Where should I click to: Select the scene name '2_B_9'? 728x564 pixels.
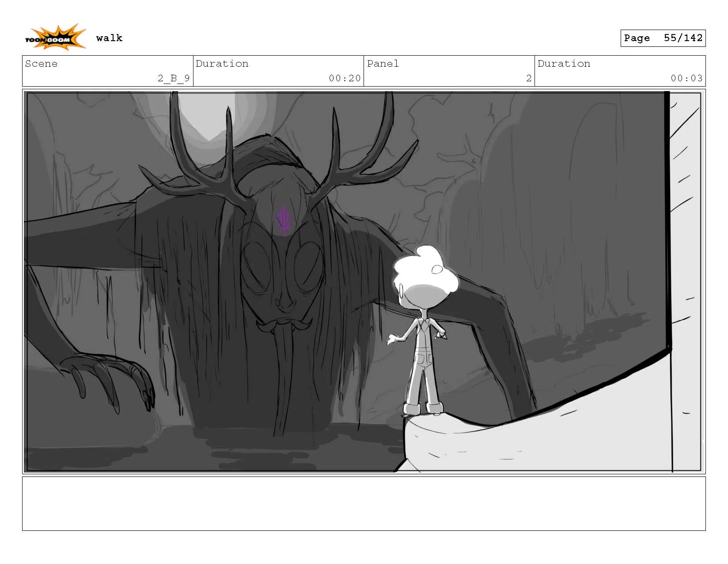[174, 78]
